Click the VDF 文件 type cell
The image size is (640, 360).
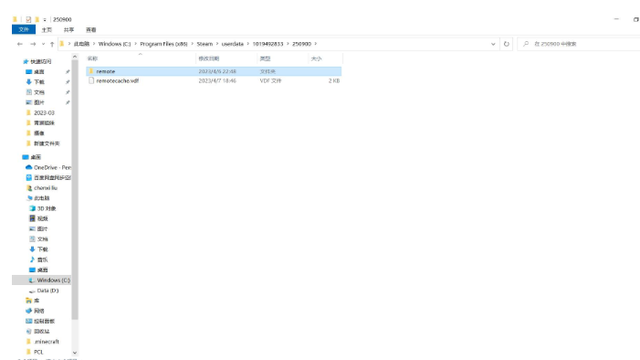point(271,81)
